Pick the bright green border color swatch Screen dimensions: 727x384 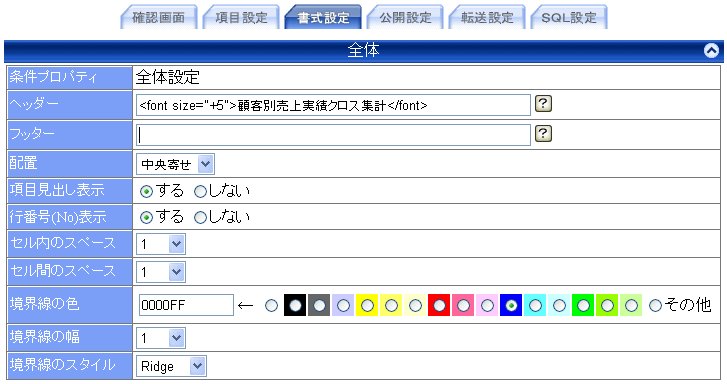tap(583, 305)
